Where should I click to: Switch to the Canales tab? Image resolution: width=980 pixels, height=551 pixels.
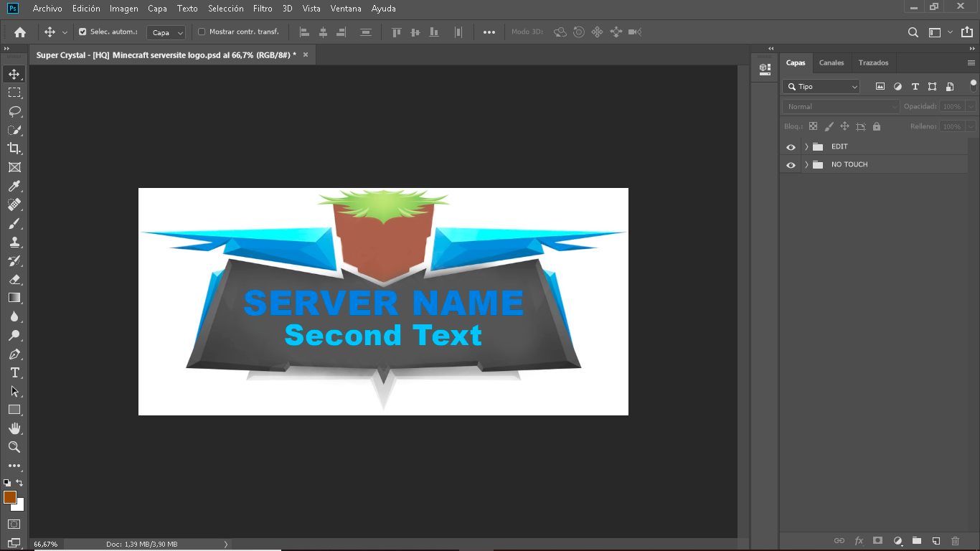(831, 63)
